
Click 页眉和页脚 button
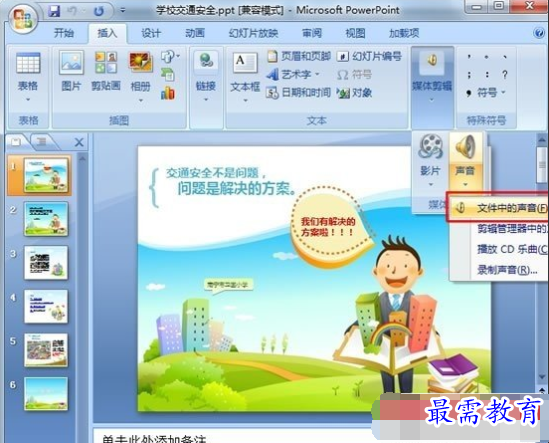coord(299,56)
